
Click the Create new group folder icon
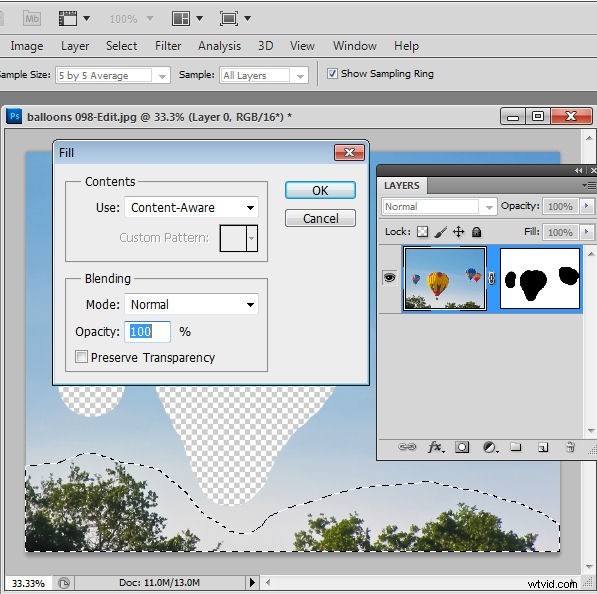[x=516, y=447]
